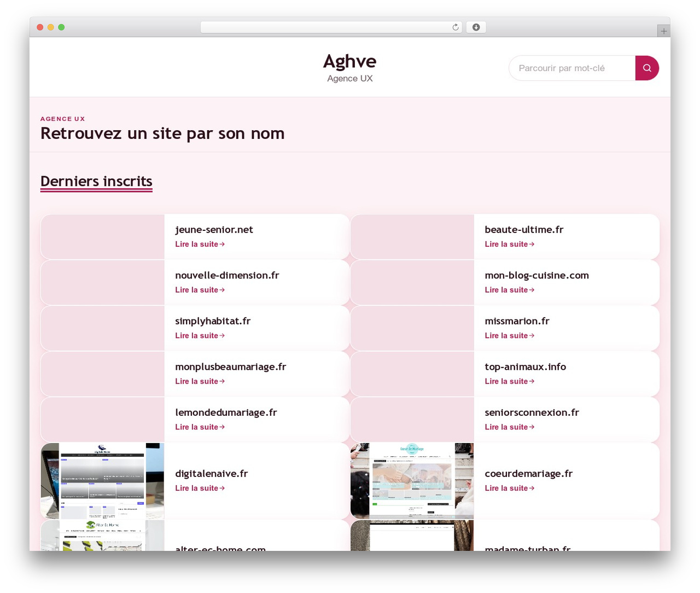Click Lire la suite under lemondedumariage.fr

[200, 427]
